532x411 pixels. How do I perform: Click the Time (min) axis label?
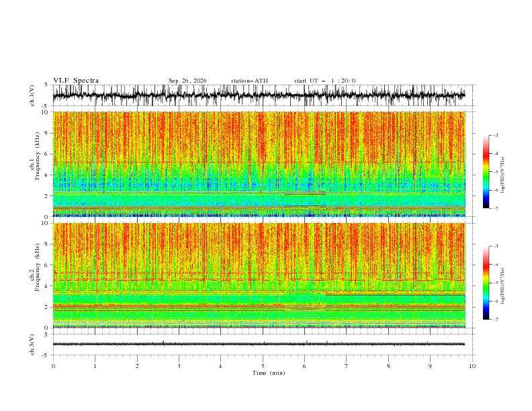269,373
